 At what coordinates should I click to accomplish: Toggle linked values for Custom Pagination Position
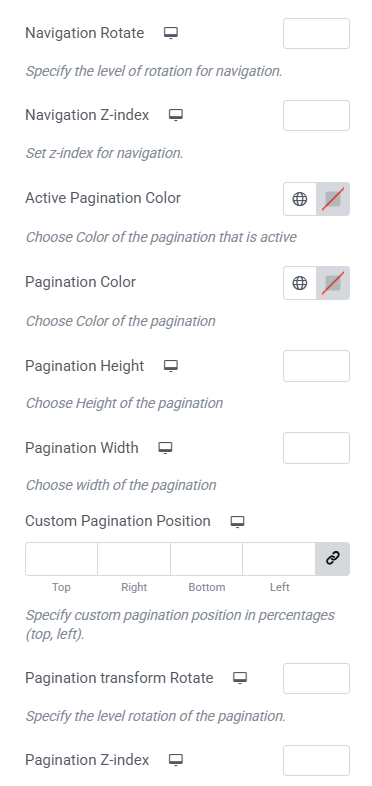333,558
